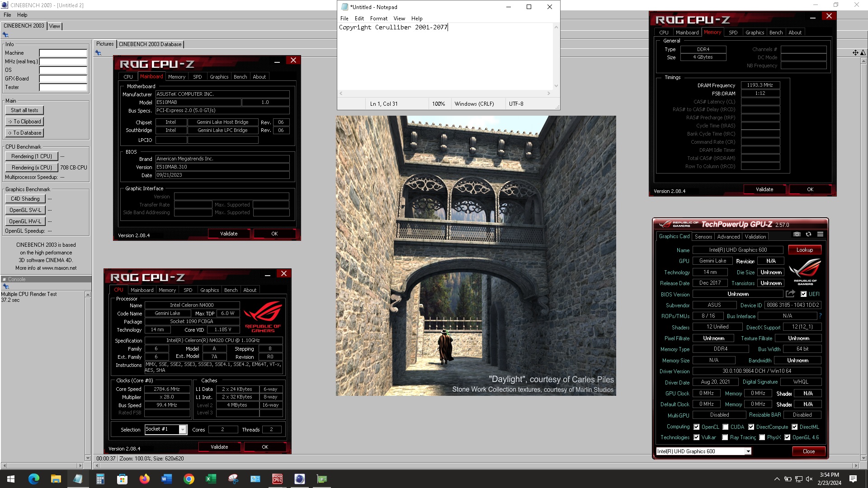Open Excel from the taskbar

coord(211,479)
